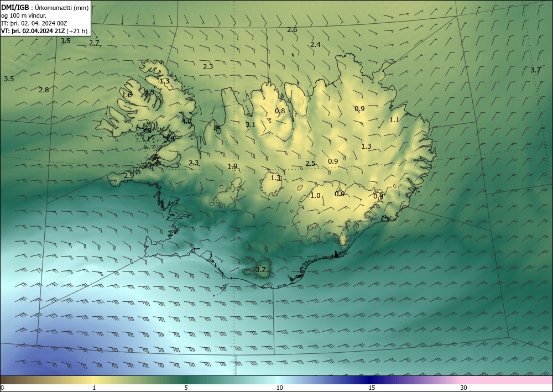Click the 2.9 value on Snæfellsnes peninsula
The width and height of the screenshot is (553, 392).
pos(129,175)
